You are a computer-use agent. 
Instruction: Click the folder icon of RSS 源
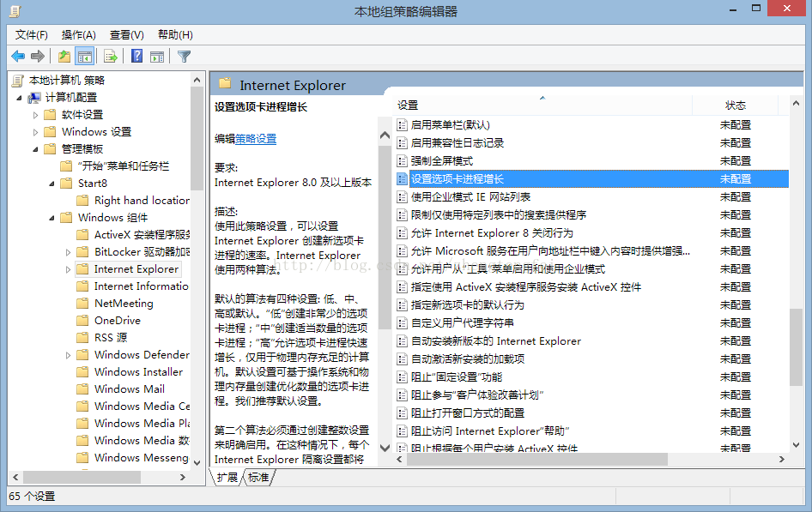[x=82, y=337]
